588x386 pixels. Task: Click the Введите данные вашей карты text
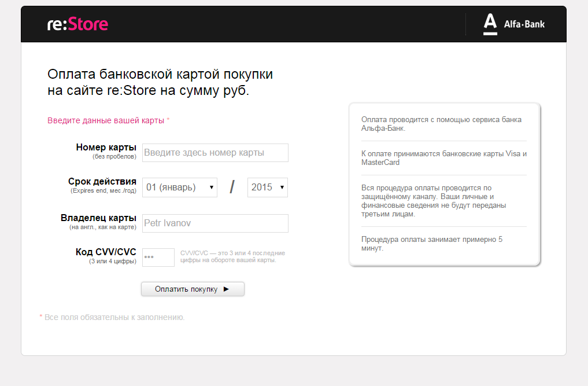tap(106, 120)
